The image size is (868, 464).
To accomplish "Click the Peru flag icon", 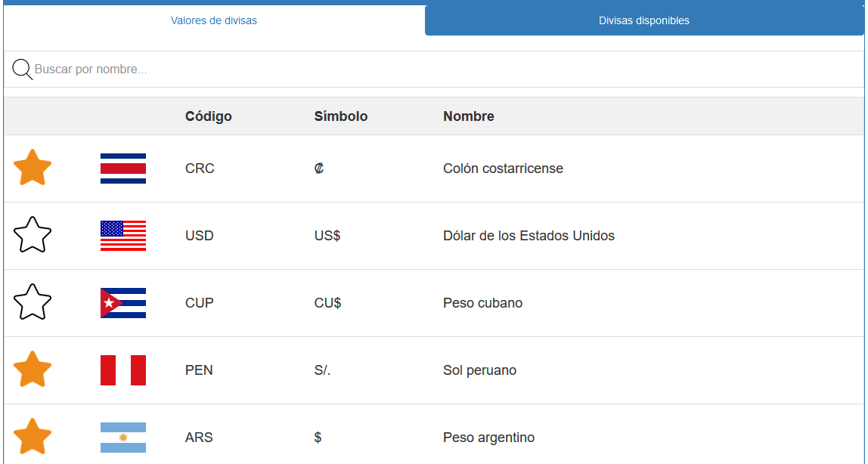I will click(122, 370).
